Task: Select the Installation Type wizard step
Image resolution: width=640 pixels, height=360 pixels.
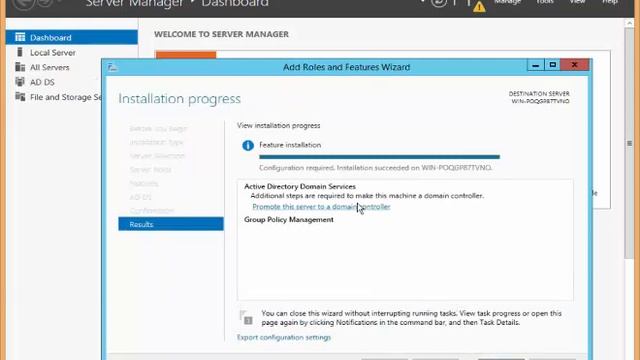Action: 156,142
